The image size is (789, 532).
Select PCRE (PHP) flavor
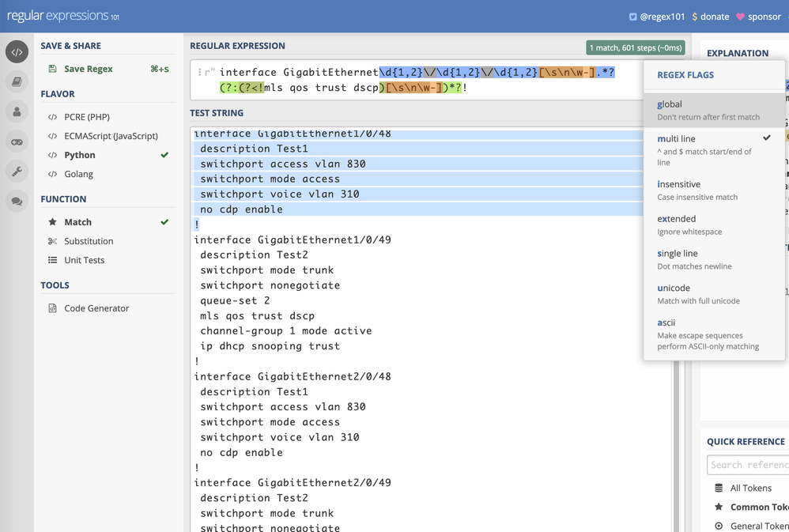pos(86,117)
